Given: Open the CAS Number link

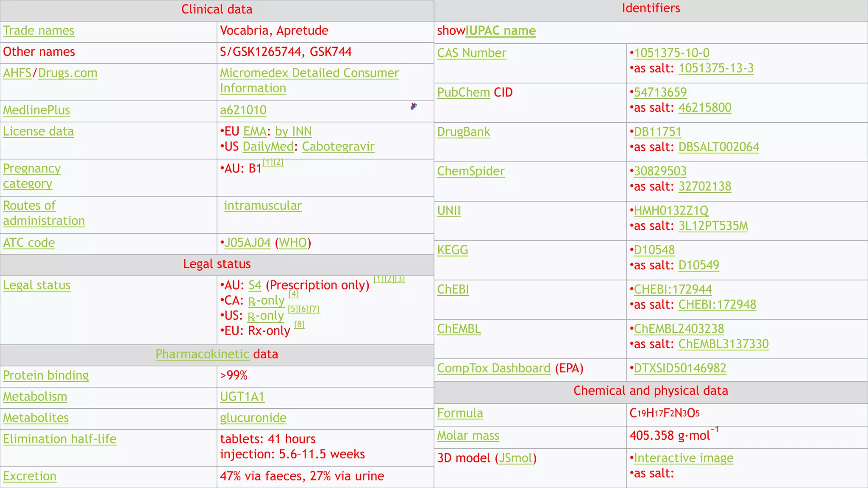Looking at the screenshot, I should point(472,53).
